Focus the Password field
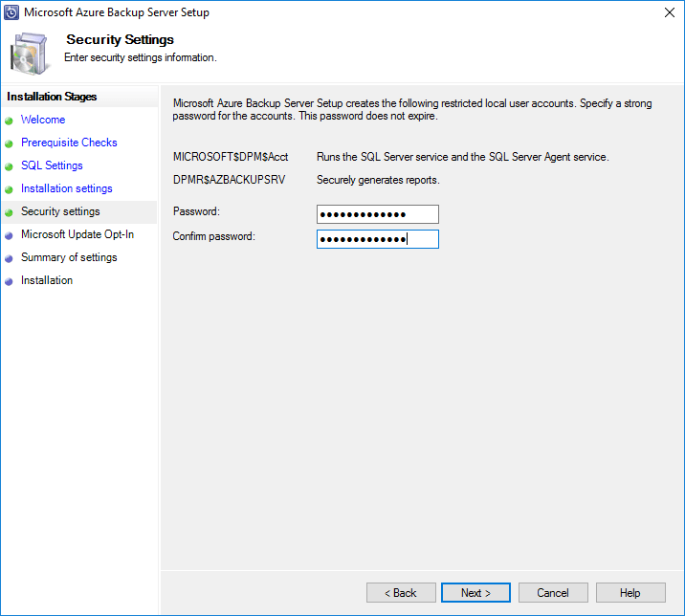Viewport: 685px width, 616px height. [x=378, y=214]
